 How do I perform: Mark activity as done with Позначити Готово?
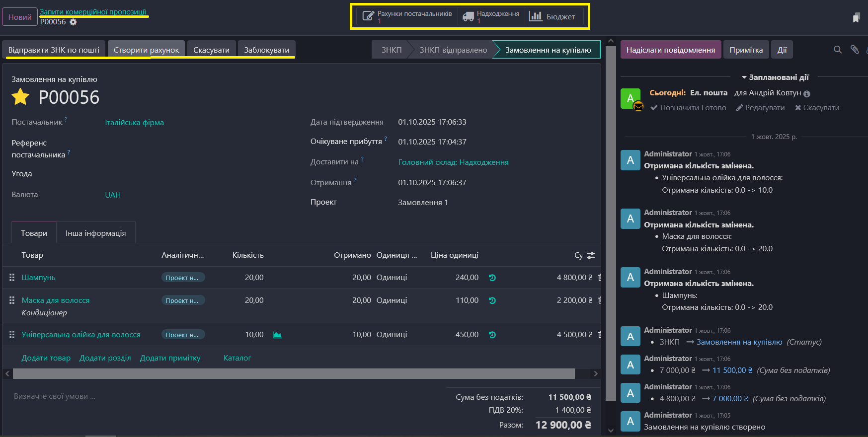tap(688, 108)
